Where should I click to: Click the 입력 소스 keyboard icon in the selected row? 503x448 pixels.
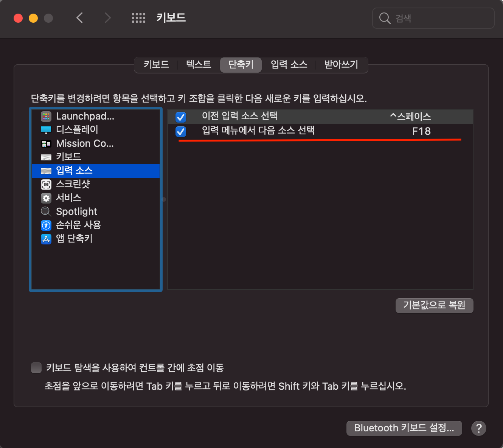point(46,171)
